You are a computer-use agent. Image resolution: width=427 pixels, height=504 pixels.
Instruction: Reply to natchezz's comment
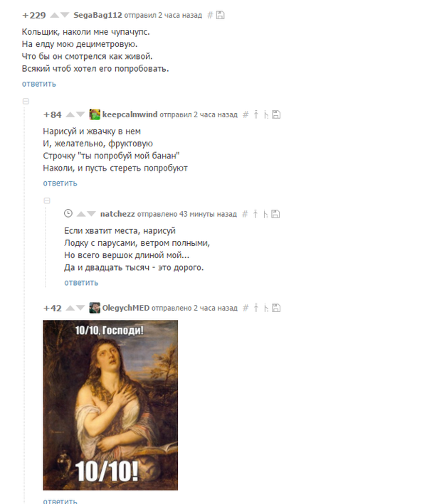click(81, 283)
